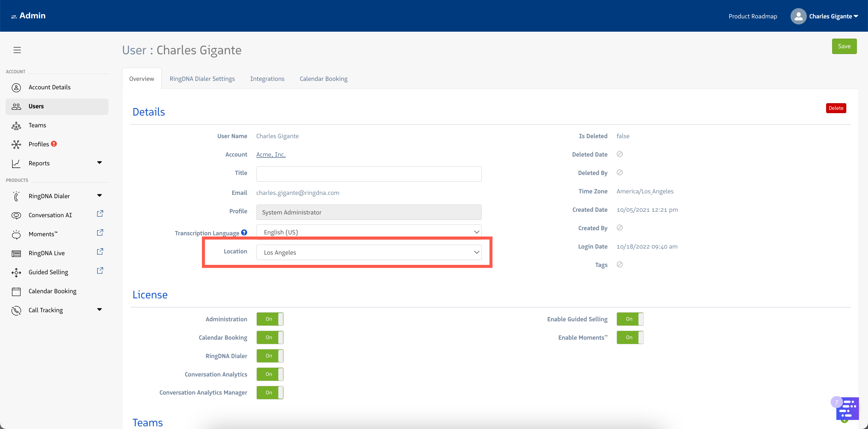This screenshot has width=868, height=429.
Task: Open Conversation AI external link icon
Action: [100, 214]
